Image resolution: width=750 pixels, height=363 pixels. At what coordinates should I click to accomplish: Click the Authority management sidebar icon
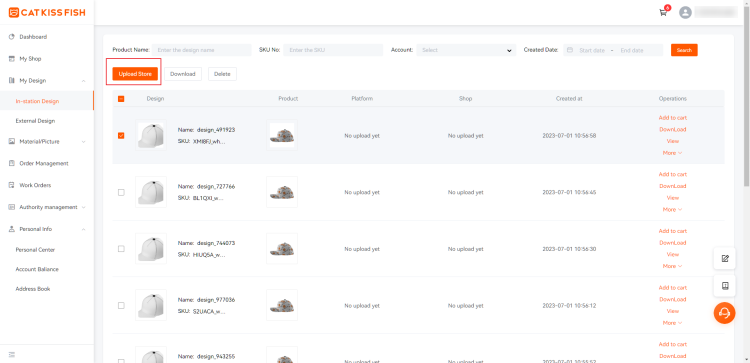tap(12, 207)
